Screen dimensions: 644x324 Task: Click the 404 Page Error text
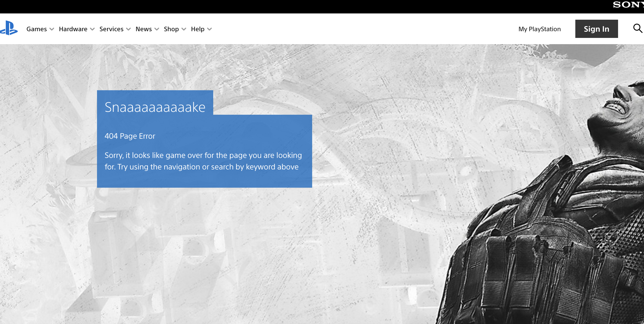(x=130, y=136)
